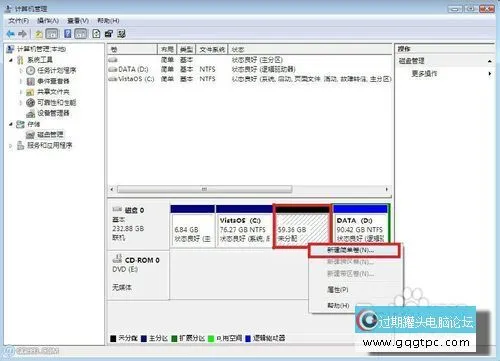Viewport: 500px width, 361px height.
Task: Choose 新建简单卷(N)... from the context menu
Action: coord(354,250)
